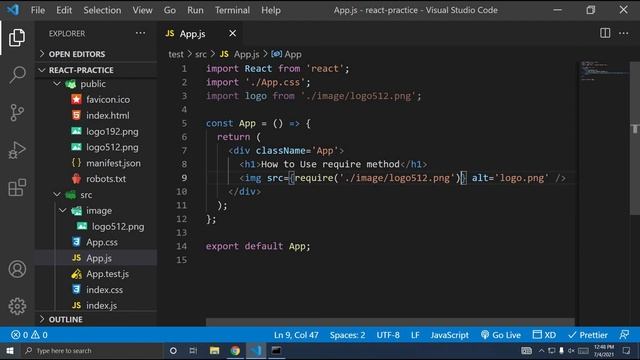
Task: Click the Go Live status bar button
Action: click(x=501, y=335)
